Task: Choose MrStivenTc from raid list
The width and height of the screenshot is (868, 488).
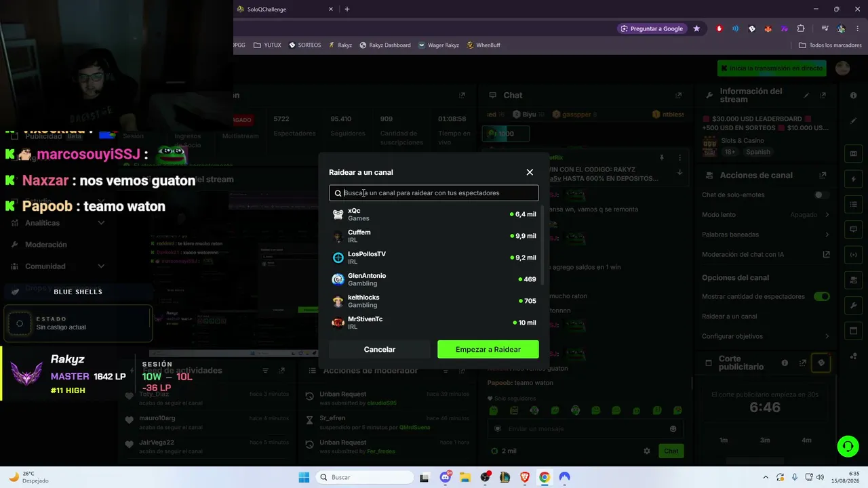Action: point(434,323)
